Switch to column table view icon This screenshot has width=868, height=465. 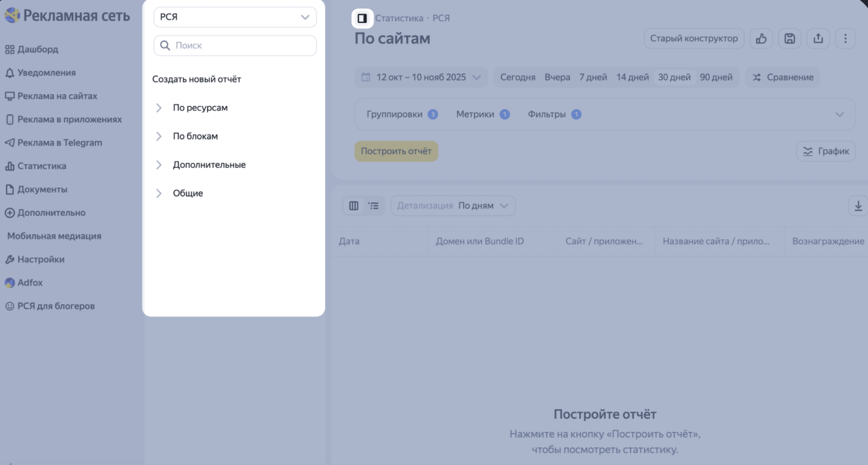tap(354, 206)
